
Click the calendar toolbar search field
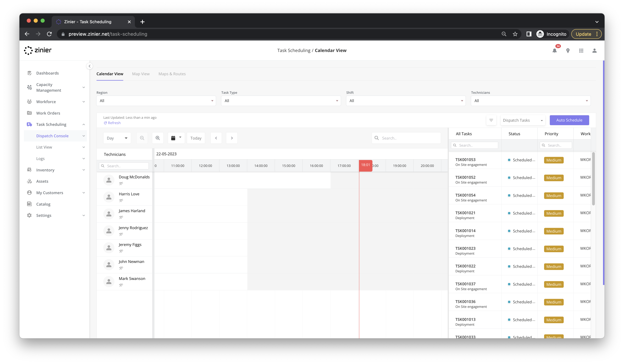(x=406, y=138)
